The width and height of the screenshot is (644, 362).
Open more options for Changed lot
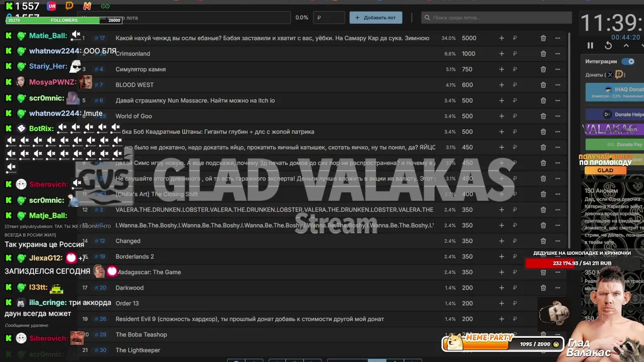557,241
